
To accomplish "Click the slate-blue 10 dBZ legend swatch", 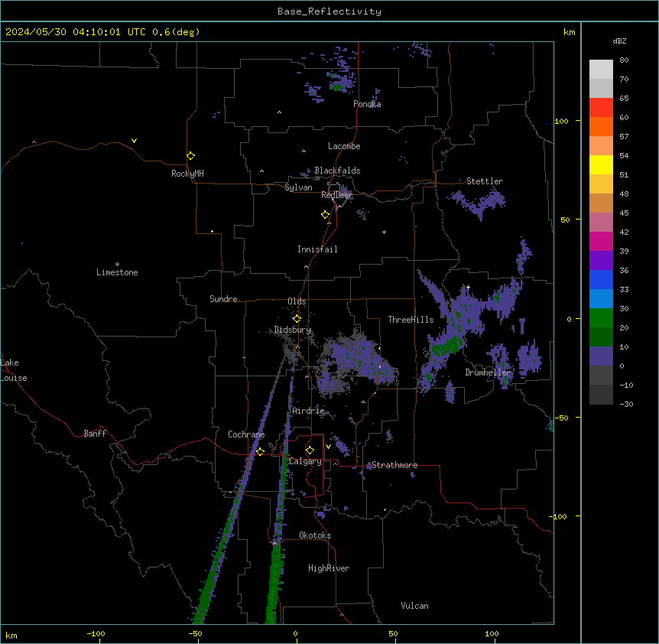I will click(601, 356).
